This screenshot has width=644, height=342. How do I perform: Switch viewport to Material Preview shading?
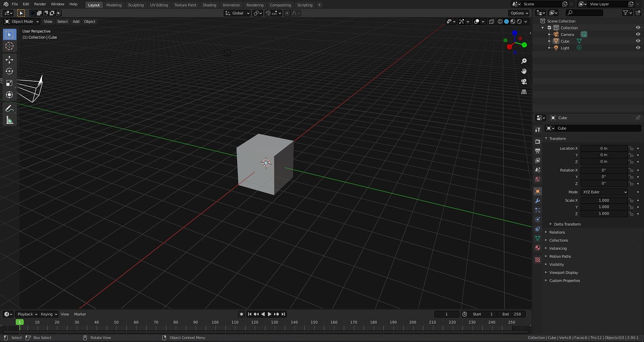click(x=512, y=21)
